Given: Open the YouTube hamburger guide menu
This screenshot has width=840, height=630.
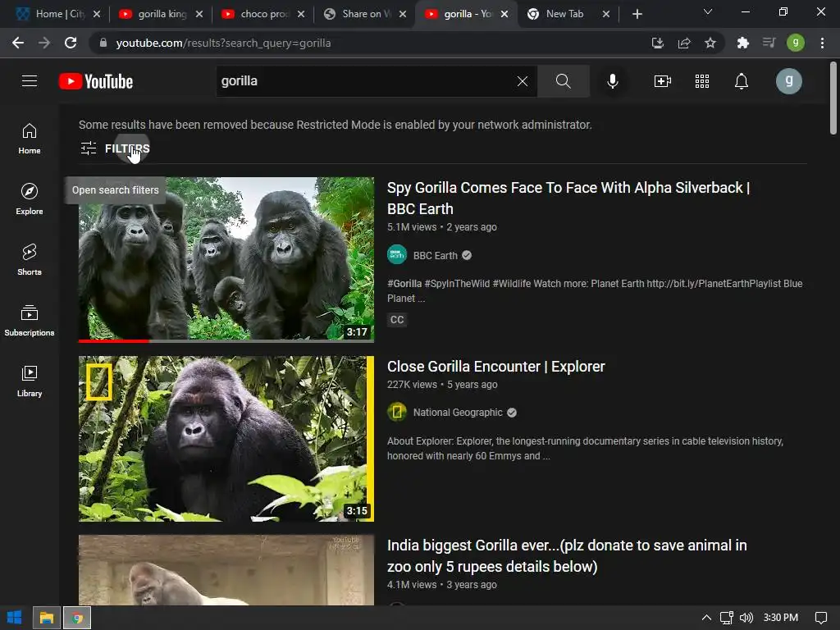Looking at the screenshot, I should [x=30, y=81].
